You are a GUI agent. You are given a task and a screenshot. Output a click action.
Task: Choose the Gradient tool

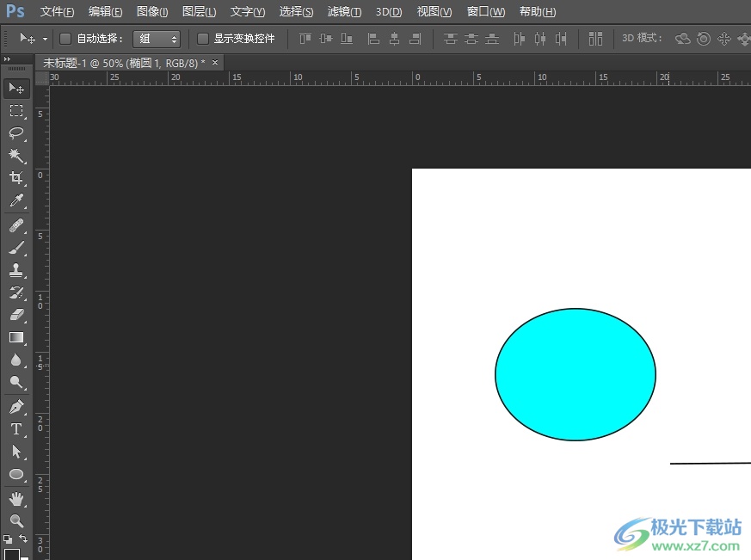coord(15,338)
